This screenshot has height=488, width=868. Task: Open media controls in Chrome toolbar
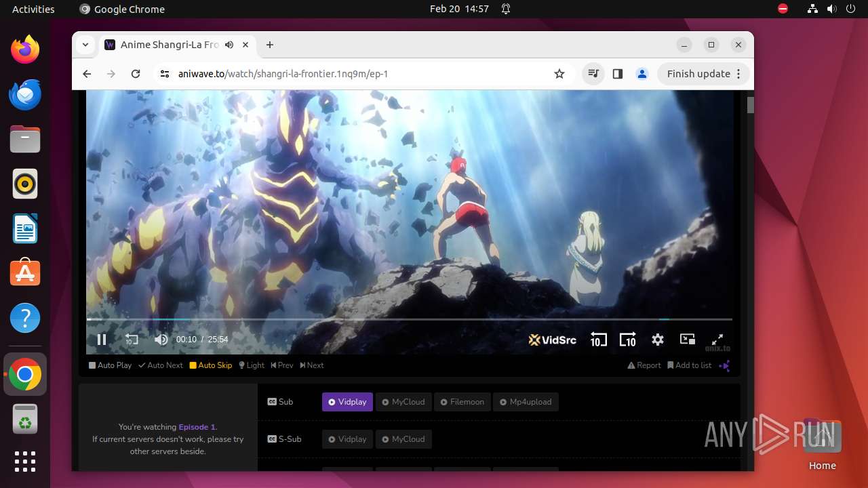pos(593,74)
